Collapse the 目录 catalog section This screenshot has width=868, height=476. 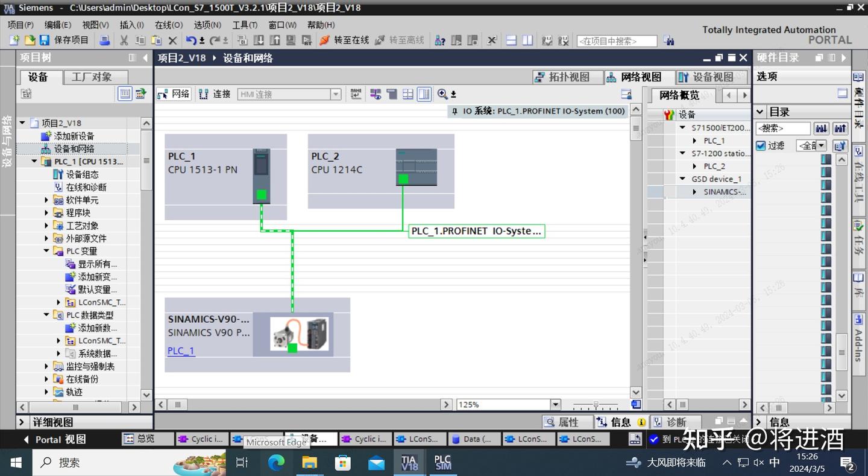click(x=761, y=112)
